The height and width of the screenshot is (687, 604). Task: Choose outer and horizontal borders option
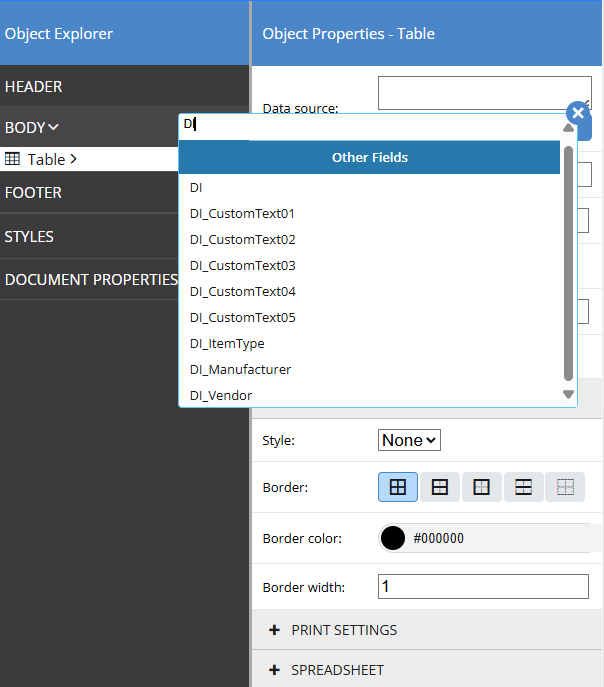[439, 487]
